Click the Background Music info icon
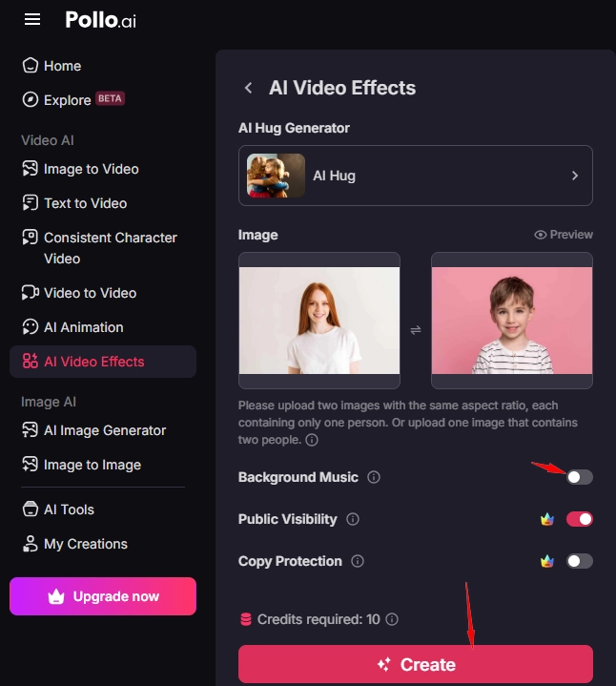 (x=374, y=477)
